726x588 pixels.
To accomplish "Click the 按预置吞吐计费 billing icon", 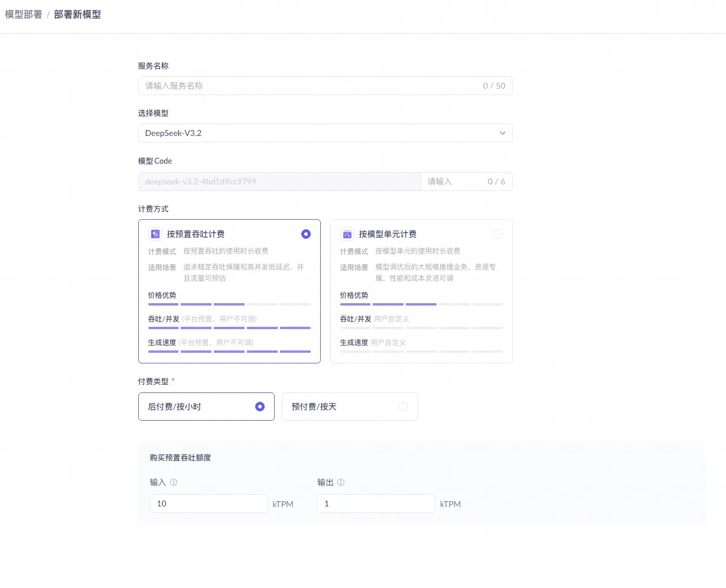I will pyautogui.click(x=155, y=234).
